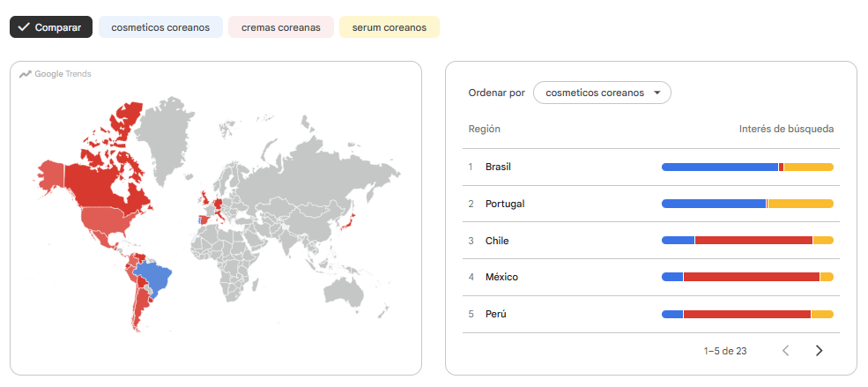This screenshot has height=387, width=868.
Task: Click the yellow bar segment for Portugal
Action: 800,204
